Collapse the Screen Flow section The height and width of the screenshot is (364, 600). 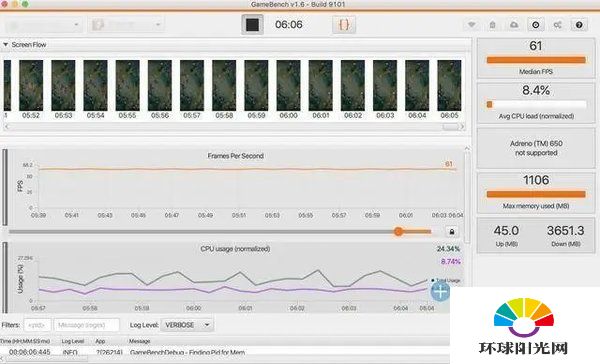(x=5, y=45)
